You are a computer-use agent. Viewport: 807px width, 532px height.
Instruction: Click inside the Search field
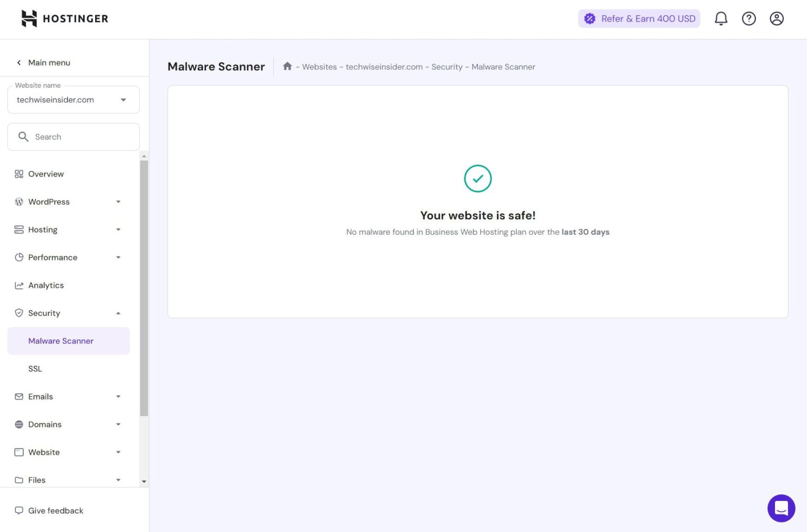74,137
